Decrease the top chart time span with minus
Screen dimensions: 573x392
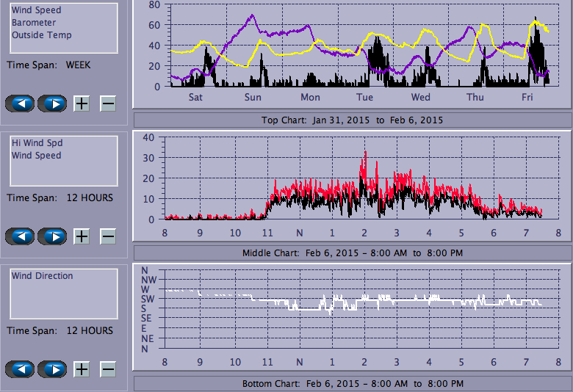pos(108,104)
